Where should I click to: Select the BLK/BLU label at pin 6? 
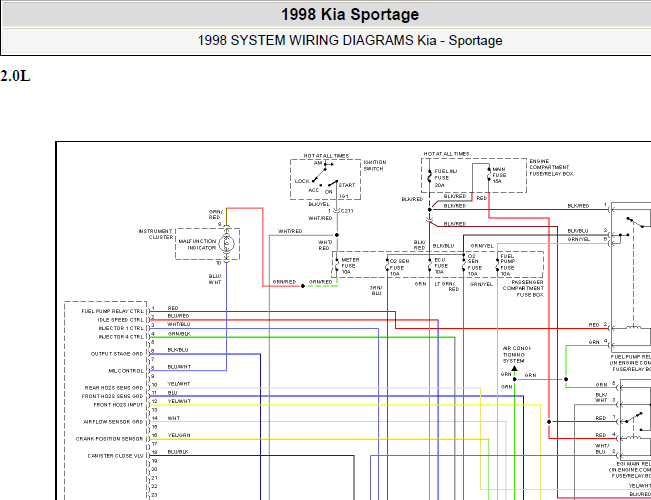coord(178,350)
